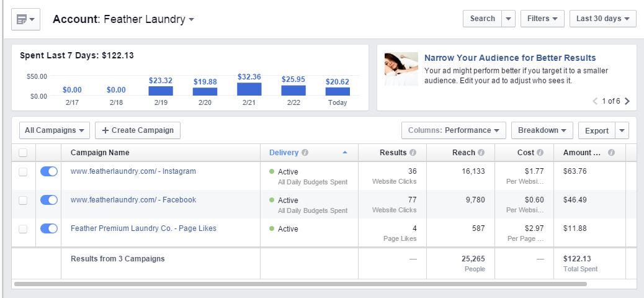The image size is (644, 298).
Task: Open the dropdown arrow next to Search
Action: pos(509,19)
